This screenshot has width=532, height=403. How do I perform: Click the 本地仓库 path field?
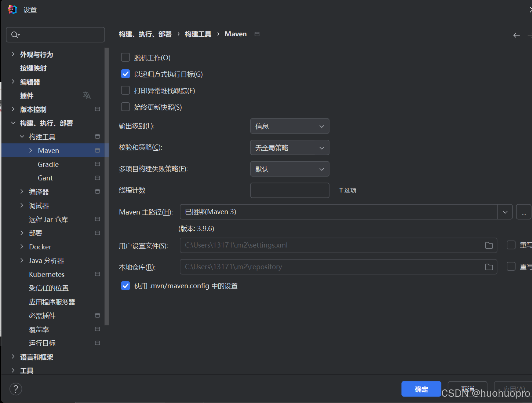point(338,267)
